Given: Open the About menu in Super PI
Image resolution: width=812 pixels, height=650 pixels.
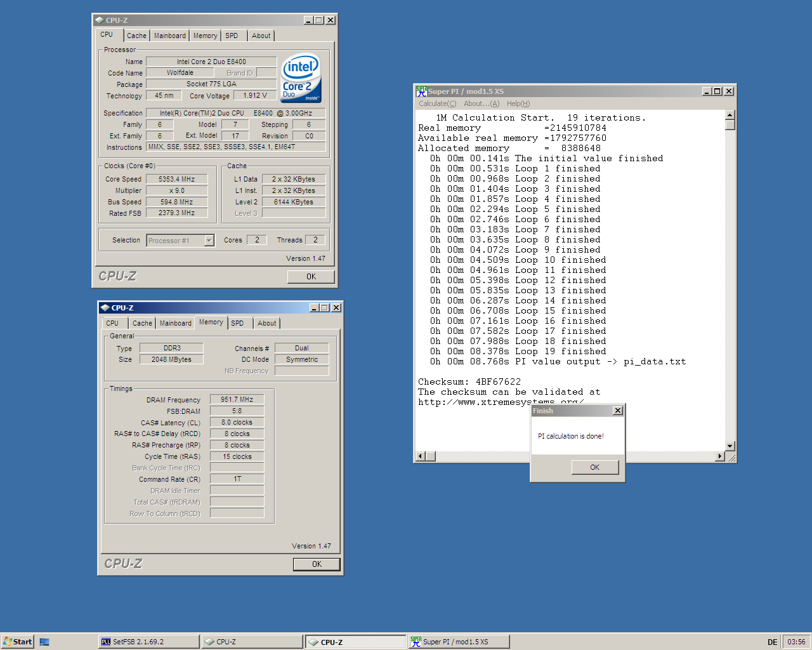Looking at the screenshot, I should (x=481, y=103).
